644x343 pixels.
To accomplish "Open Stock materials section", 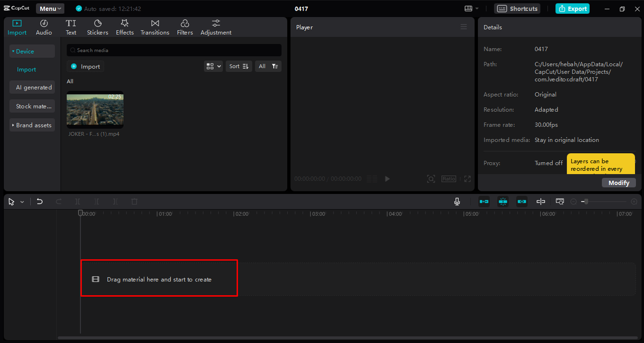I will click(32, 106).
